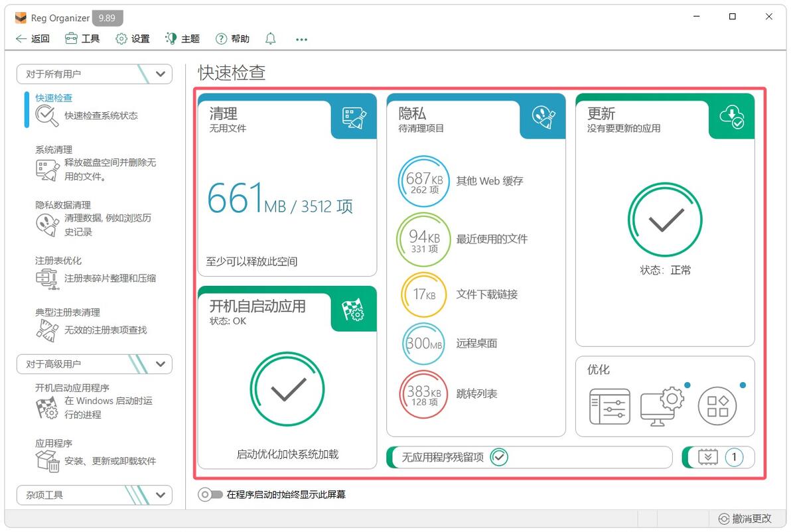Click the 94 KB recent files circle

click(x=423, y=239)
